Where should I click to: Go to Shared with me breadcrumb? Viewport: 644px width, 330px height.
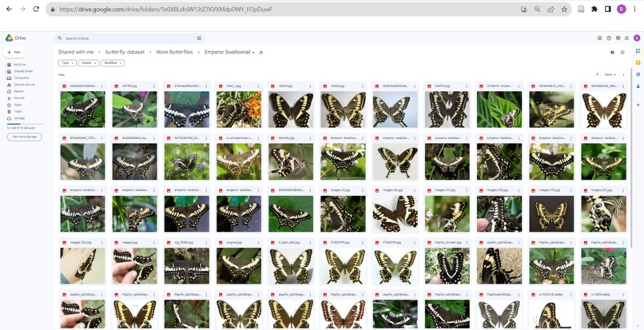click(x=76, y=52)
